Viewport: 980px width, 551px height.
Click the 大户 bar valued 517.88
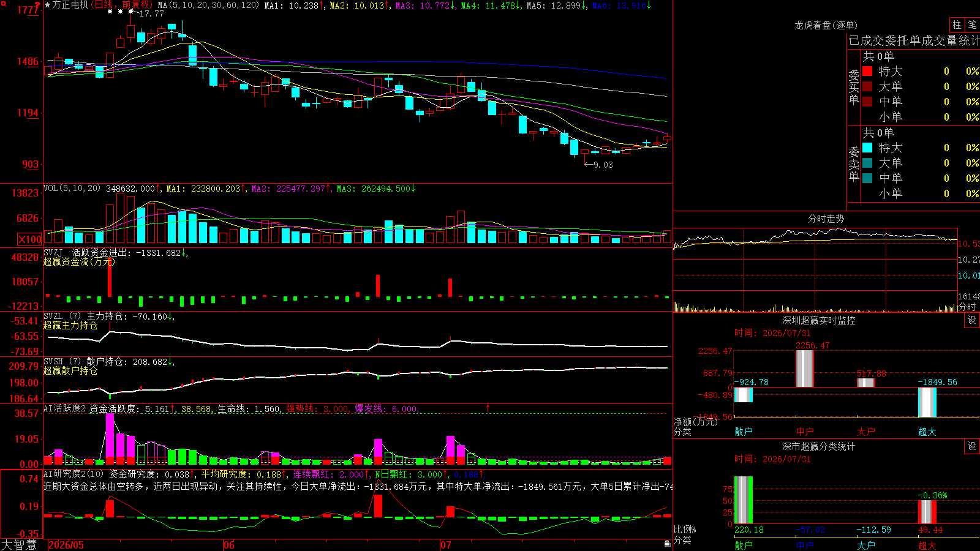click(866, 383)
